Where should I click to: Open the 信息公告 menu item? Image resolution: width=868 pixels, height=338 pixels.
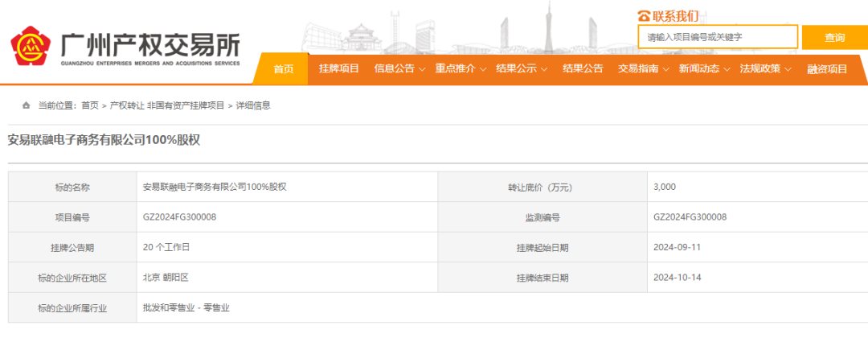coord(394,68)
